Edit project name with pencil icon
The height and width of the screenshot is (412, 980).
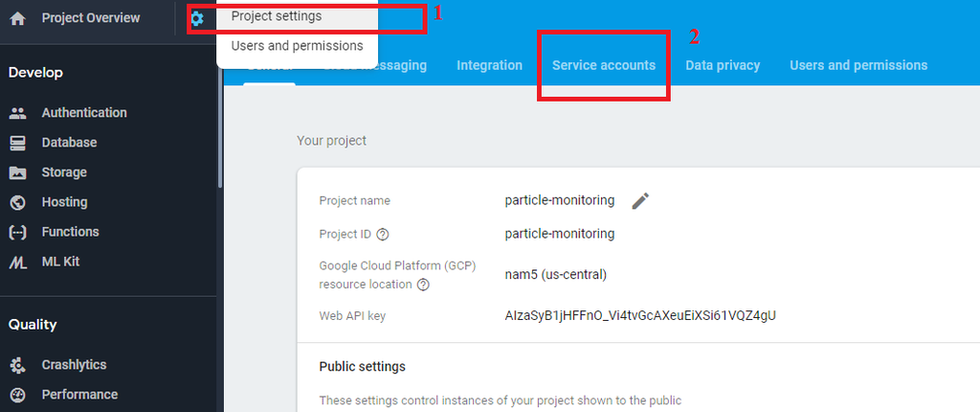coord(640,200)
